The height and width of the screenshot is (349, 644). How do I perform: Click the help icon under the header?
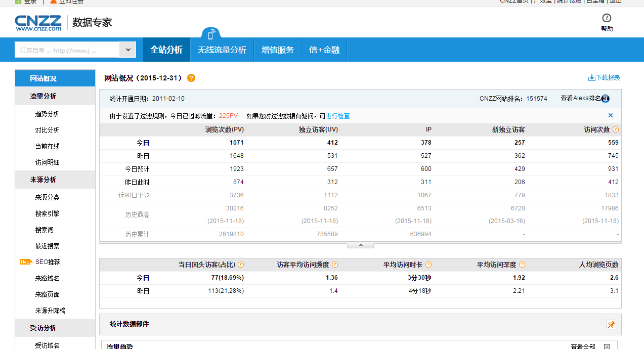pos(607,18)
